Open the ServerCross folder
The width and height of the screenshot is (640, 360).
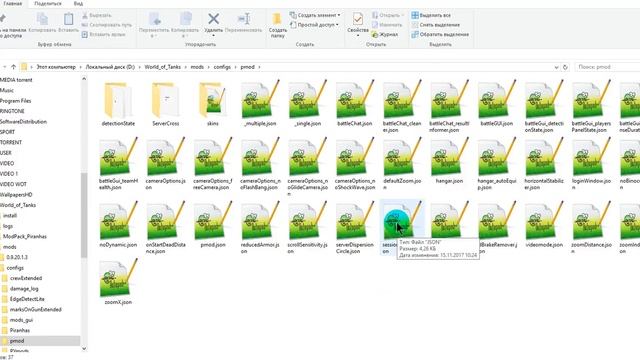click(165, 104)
